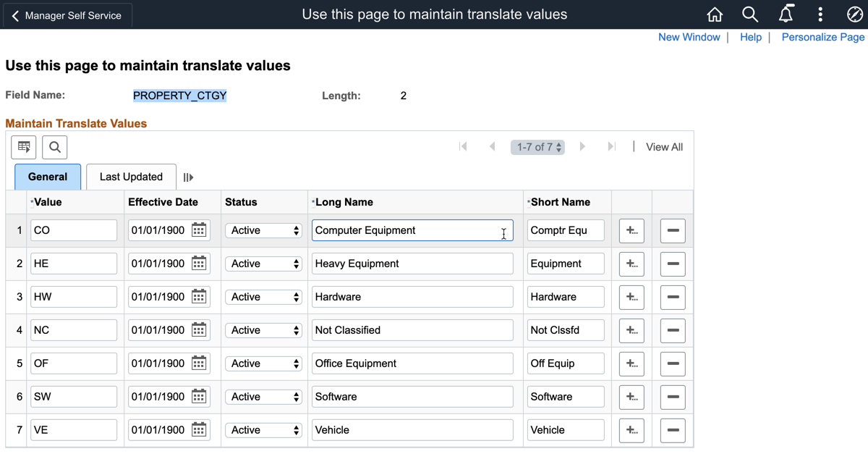The width and height of the screenshot is (868, 454).
Task: Add a new row after Hardware row
Action: (x=631, y=297)
